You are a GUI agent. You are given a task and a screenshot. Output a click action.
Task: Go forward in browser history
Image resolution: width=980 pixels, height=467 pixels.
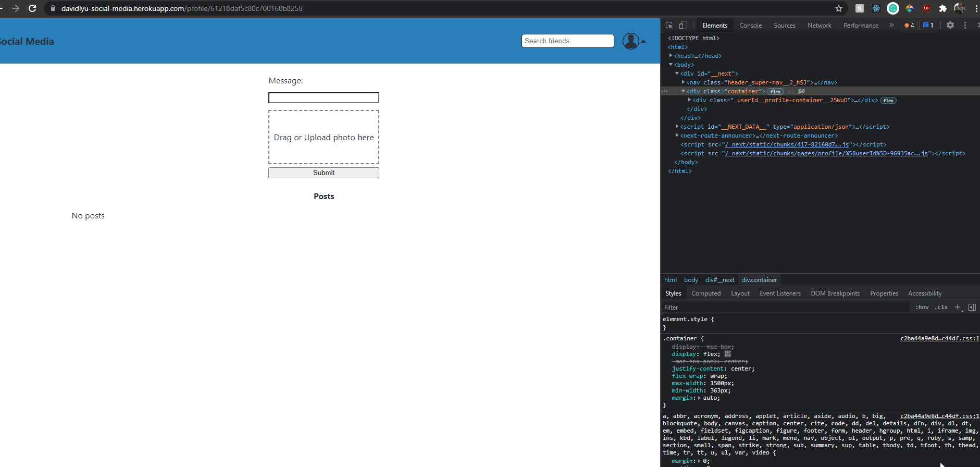tap(16, 8)
